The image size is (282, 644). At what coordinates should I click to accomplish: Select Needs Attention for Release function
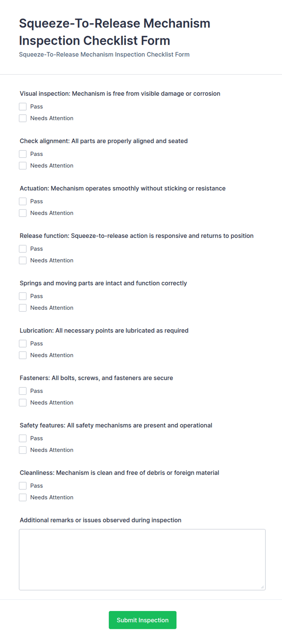coord(23,260)
